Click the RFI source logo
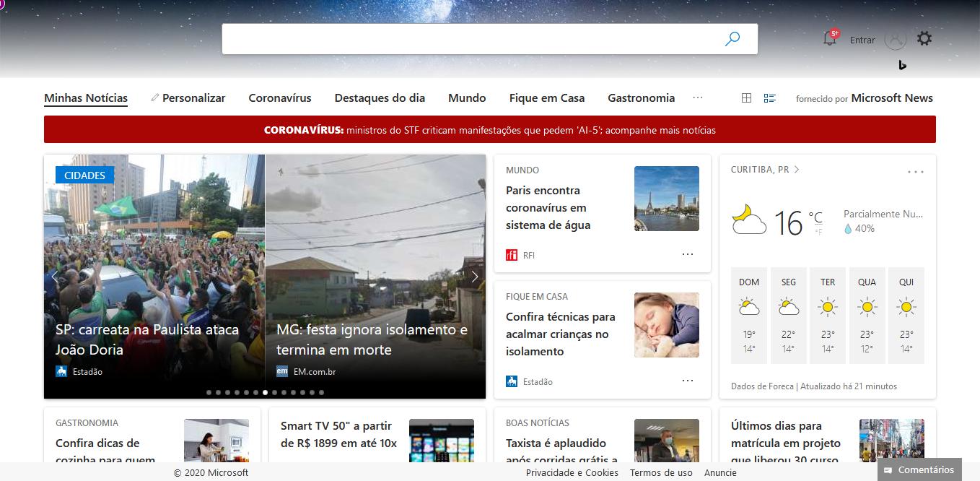Image resolution: width=980 pixels, height=481 pixels. click(x=512, y=255)
